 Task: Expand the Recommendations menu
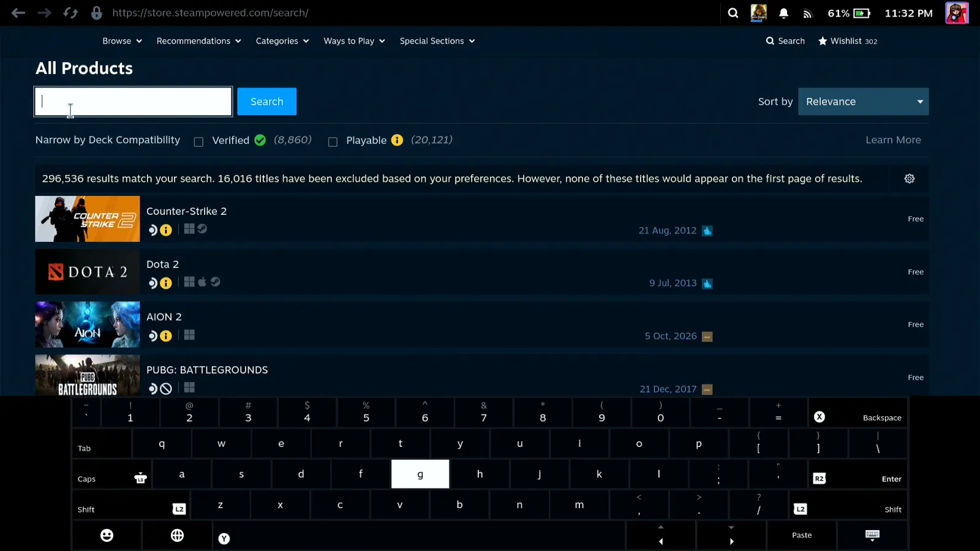pos(198,41)
